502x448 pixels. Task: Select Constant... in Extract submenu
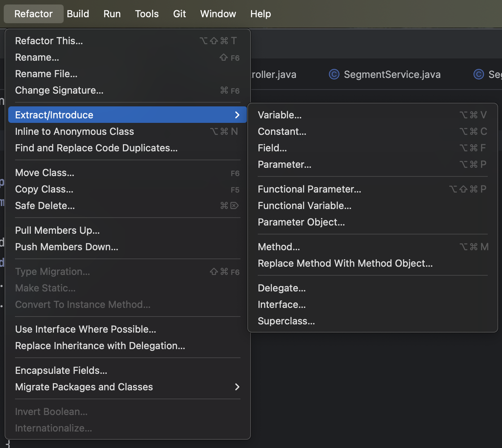pos(372,131)
